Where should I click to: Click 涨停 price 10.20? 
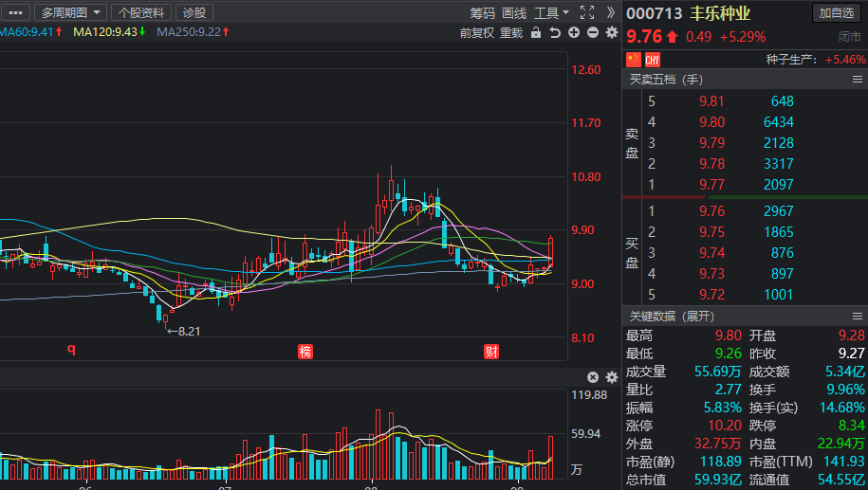[725, 426]
